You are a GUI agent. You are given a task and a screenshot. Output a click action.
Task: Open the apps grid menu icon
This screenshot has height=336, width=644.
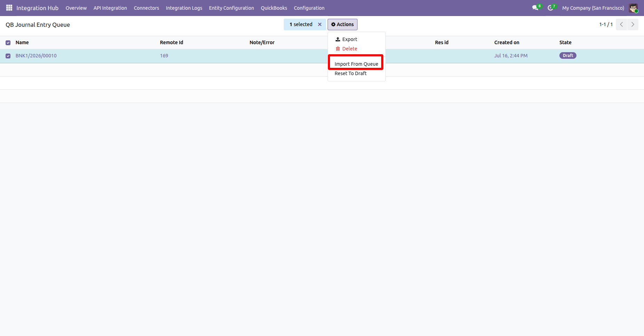click(x=9, y=8)
